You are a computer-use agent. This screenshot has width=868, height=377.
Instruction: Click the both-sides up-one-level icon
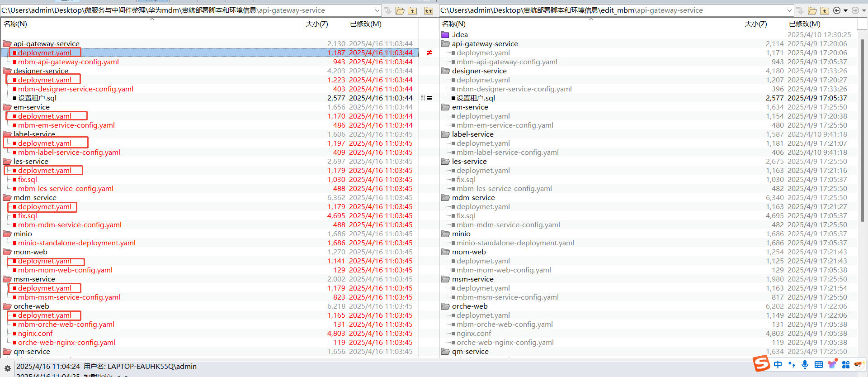(429, 10)
